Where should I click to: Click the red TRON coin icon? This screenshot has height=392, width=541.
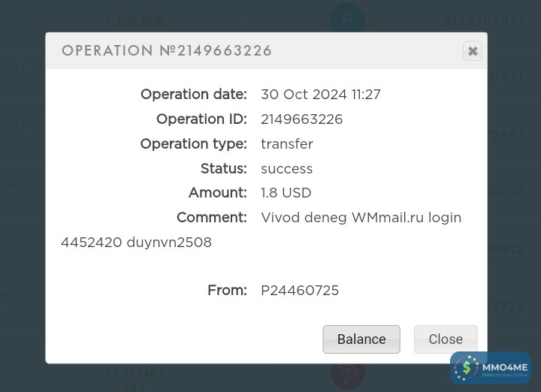347,373
